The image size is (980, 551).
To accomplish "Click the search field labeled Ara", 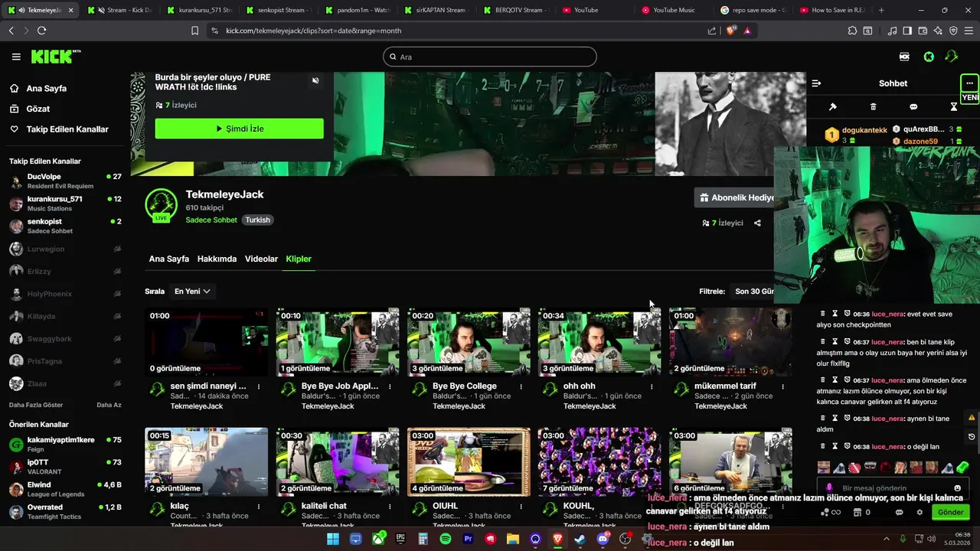I will 490,57.
